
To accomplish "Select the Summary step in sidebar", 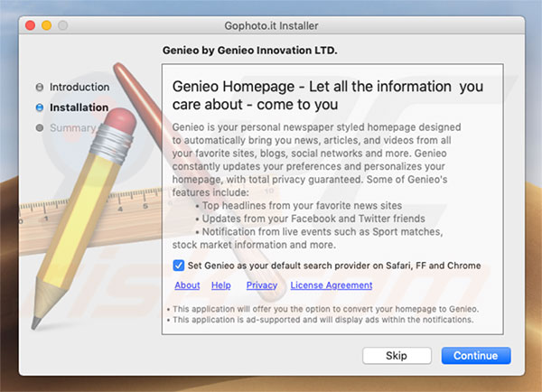I will [x=73, y=128].
